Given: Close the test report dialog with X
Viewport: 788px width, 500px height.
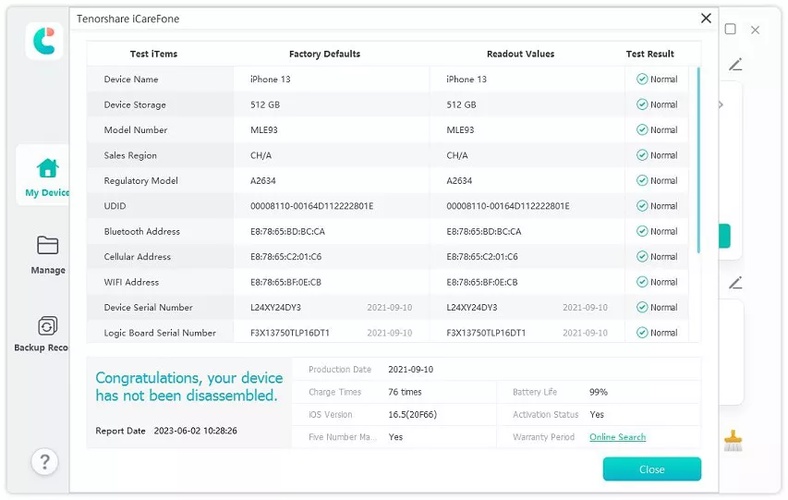Looking at the screenshot, I should [706, 18].
